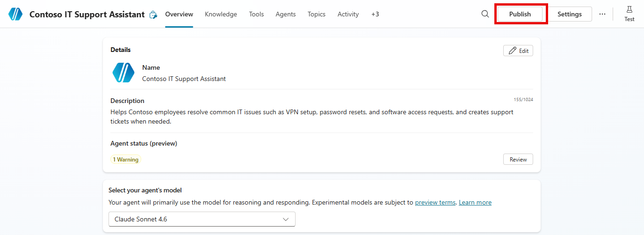Click the 1 Warning badge

pyautogui.click(x=126, y=160)
